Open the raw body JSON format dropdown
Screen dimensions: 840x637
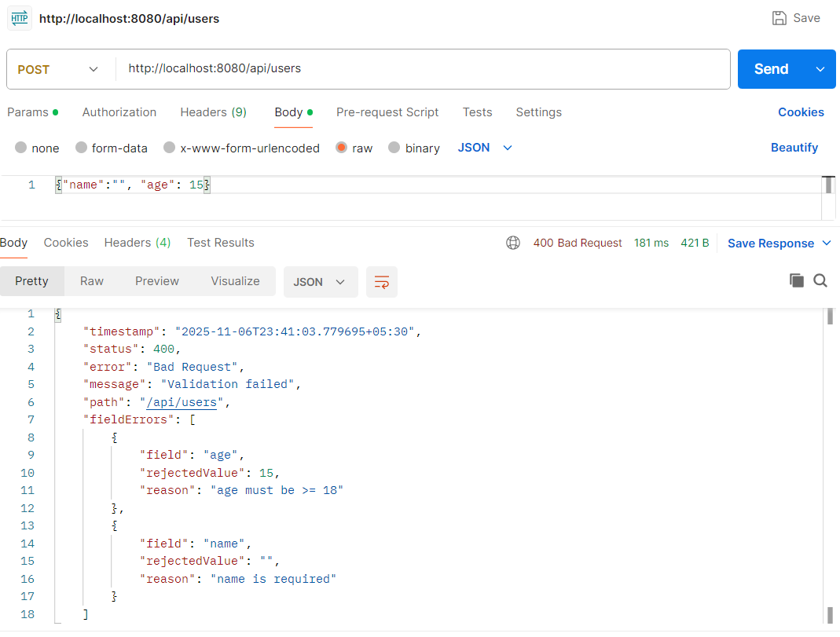485,148
